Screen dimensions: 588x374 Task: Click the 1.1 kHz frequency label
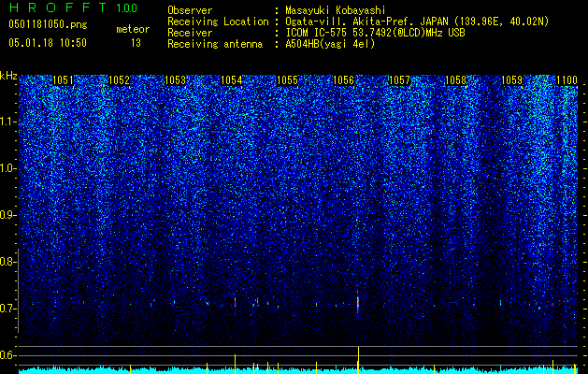click(7, 122)
